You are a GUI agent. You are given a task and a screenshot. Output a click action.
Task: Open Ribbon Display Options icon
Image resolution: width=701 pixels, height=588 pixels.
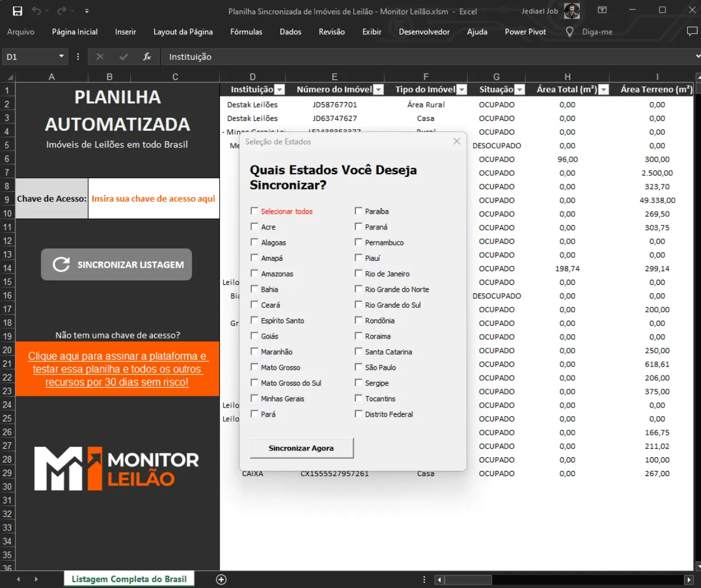point(602,10)
